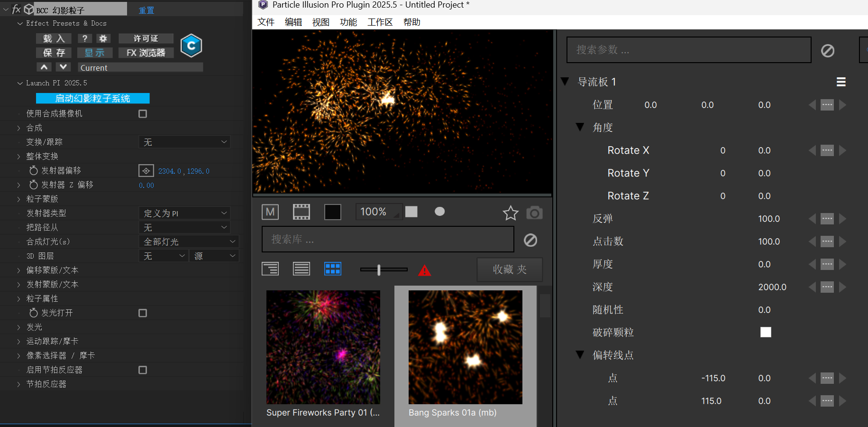The image size is (868, 427).
Task: Collapse the Effect Presets & Docs section
Action: coord(20,23)
